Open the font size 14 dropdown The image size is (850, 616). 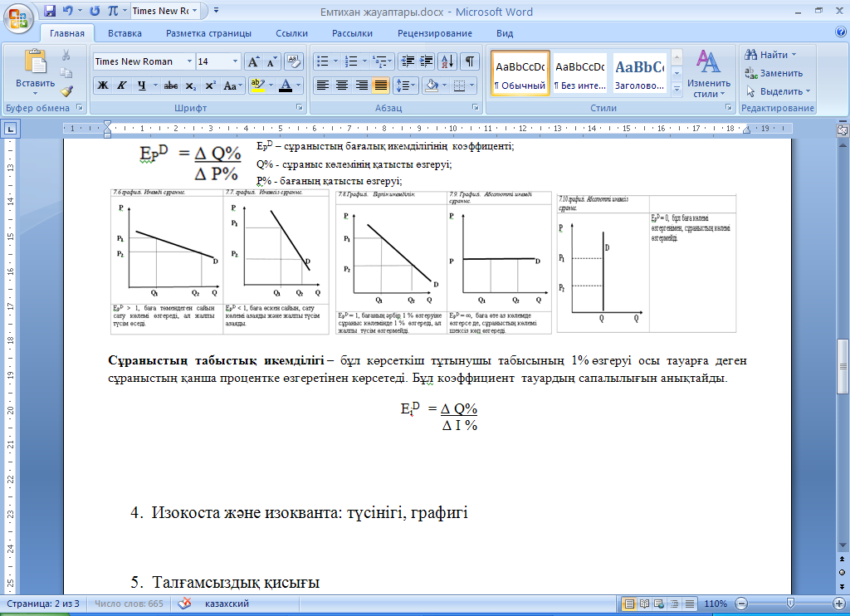(235, 61)
